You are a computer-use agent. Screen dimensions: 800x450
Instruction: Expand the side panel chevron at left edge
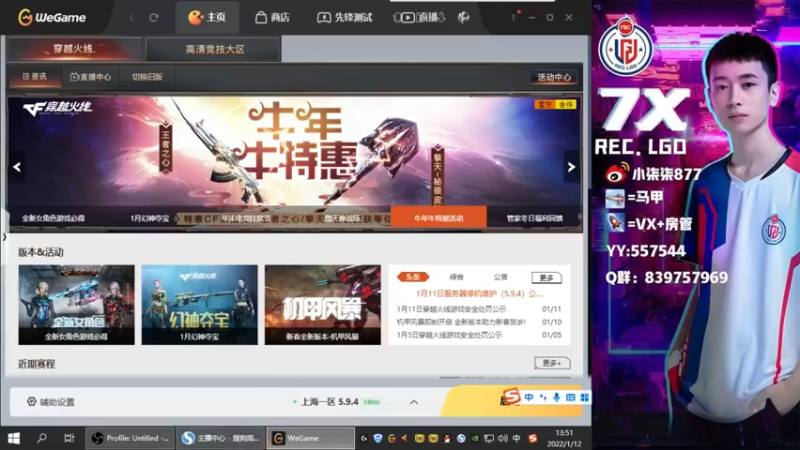click(4, 237)
